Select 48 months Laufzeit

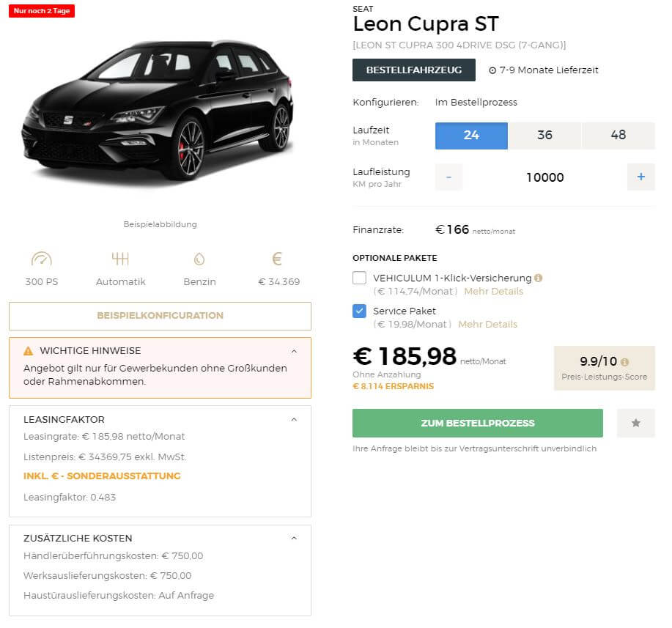pos(618,136)
